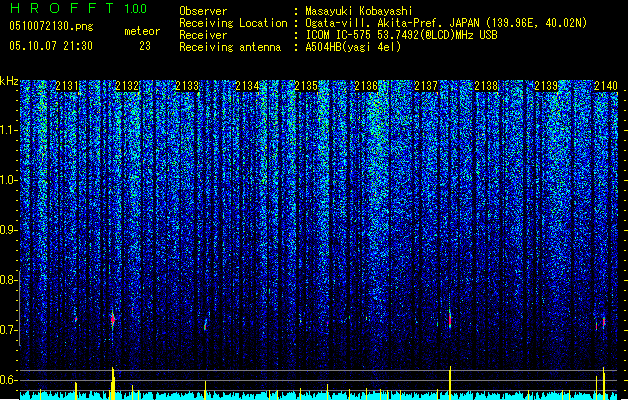Viewport: 629px width, 400px height.
Task: Click the ICOM IC-575 receiver text
Action: 401,35
